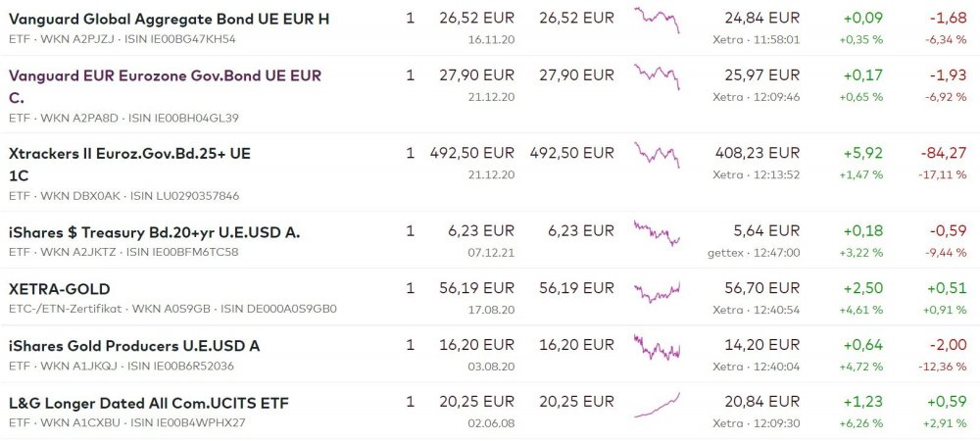Viewport: 980px width, 441px height.
Task: Click the Vanguard EUR Eurozone Gov.Bond sparkline chart
Action: [657, 76]
